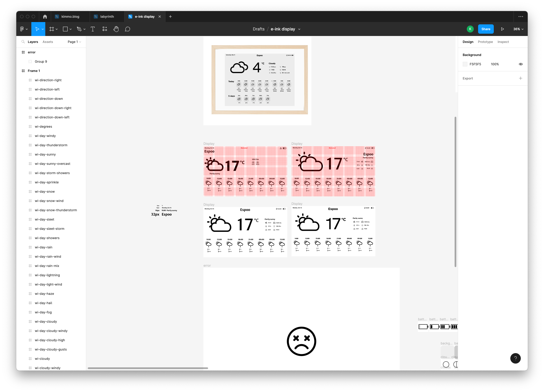Select the Rectangle shape tool

(65, 29)
